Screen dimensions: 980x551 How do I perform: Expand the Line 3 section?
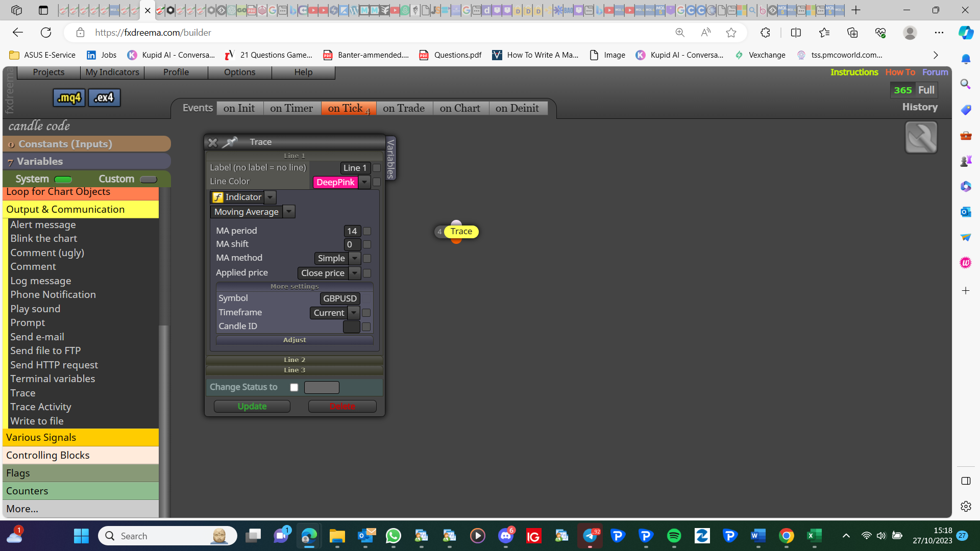point(295,370)
